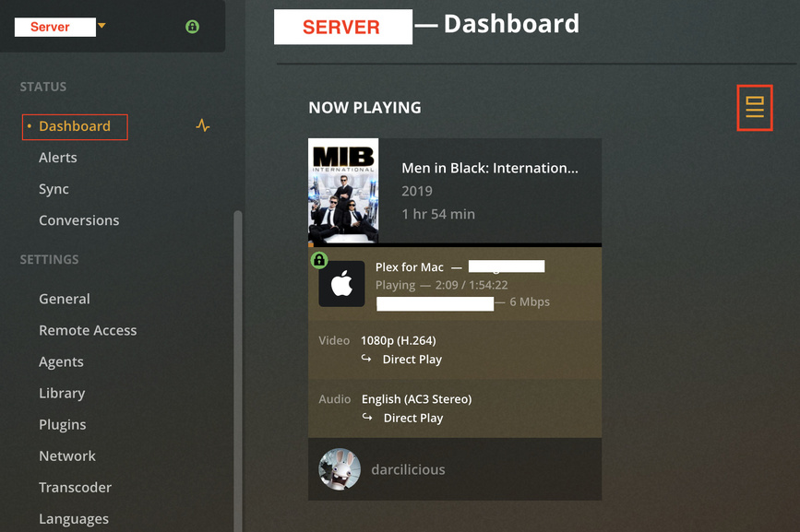Click the server name label in sidebar header
The image size is (800, 532).
pos(55,27)
